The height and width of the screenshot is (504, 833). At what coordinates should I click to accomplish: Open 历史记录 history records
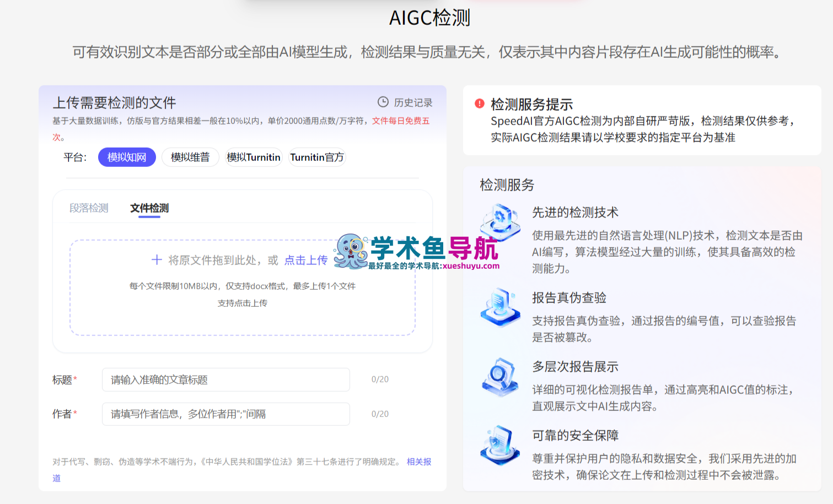coord(412,102)
